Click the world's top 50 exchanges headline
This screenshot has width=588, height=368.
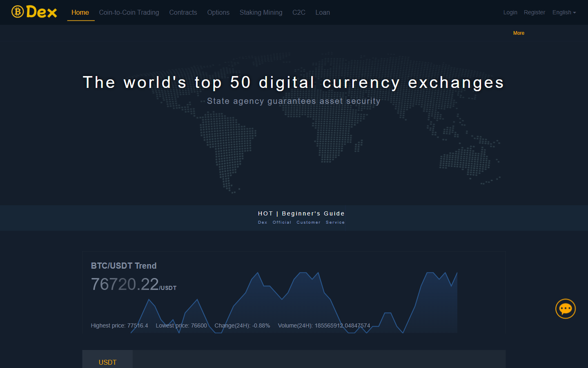pos(294,83)
